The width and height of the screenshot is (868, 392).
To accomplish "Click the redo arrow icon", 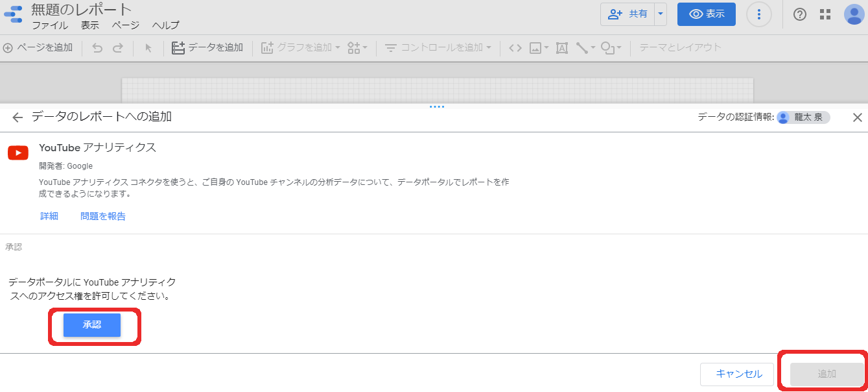I will (118, 48).
